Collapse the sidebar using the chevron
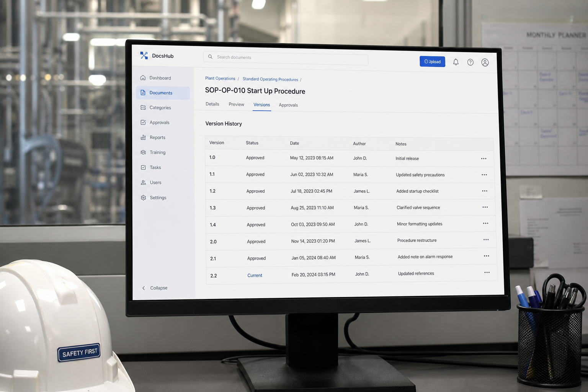The height and width of the screenshot is (392, 588). click(x=144, y=288)
